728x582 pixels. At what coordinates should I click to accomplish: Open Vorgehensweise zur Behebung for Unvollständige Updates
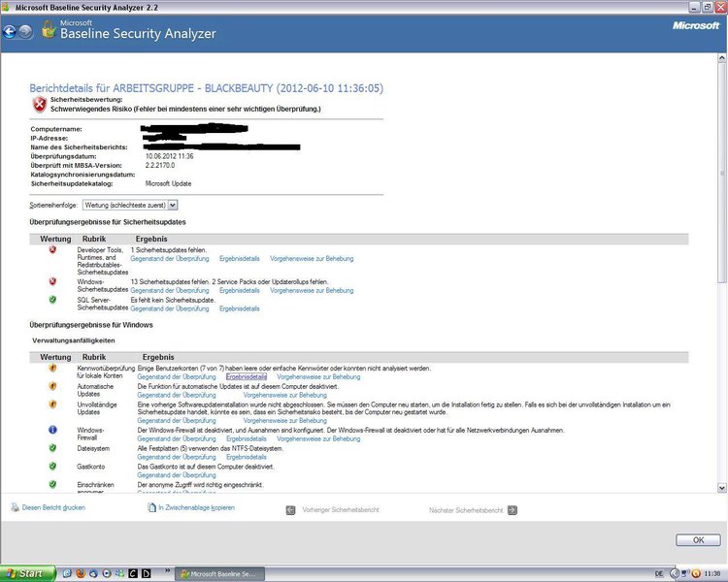[x=285, y=420]
